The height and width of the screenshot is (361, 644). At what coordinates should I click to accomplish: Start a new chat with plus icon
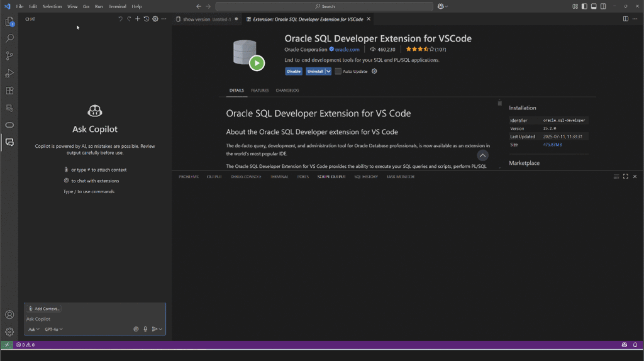click(x=138, y=19)
